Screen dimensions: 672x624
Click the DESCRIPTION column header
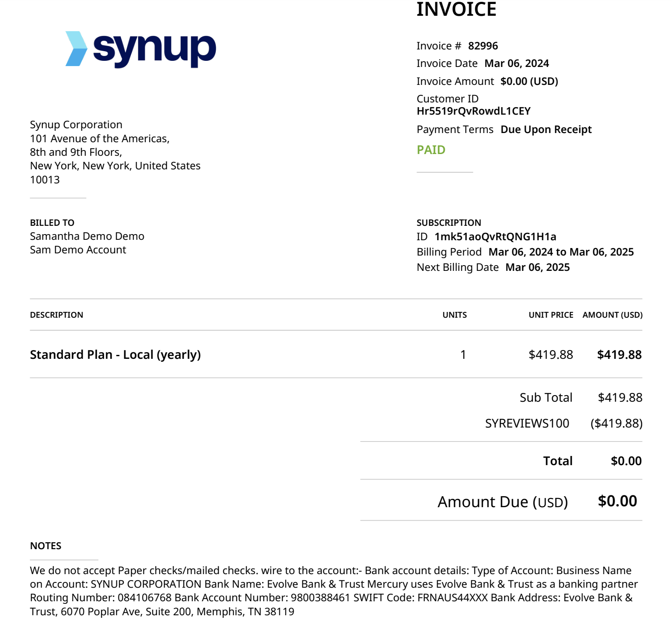[56, 315]
